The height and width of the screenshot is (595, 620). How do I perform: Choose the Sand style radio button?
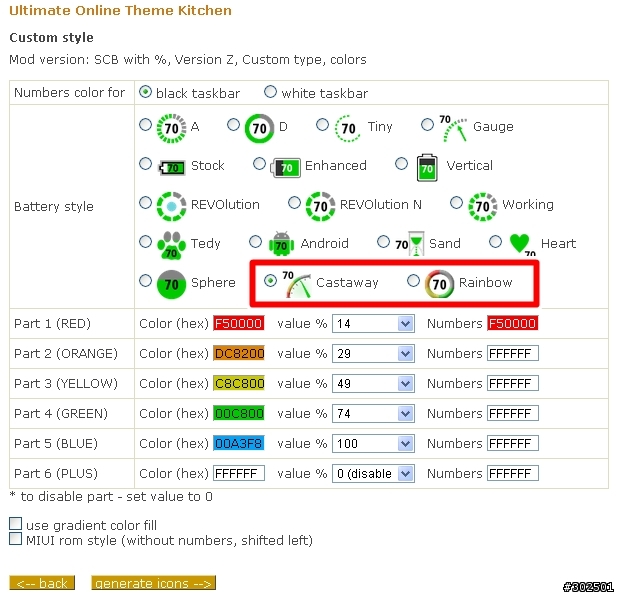(x=383, y=241)
